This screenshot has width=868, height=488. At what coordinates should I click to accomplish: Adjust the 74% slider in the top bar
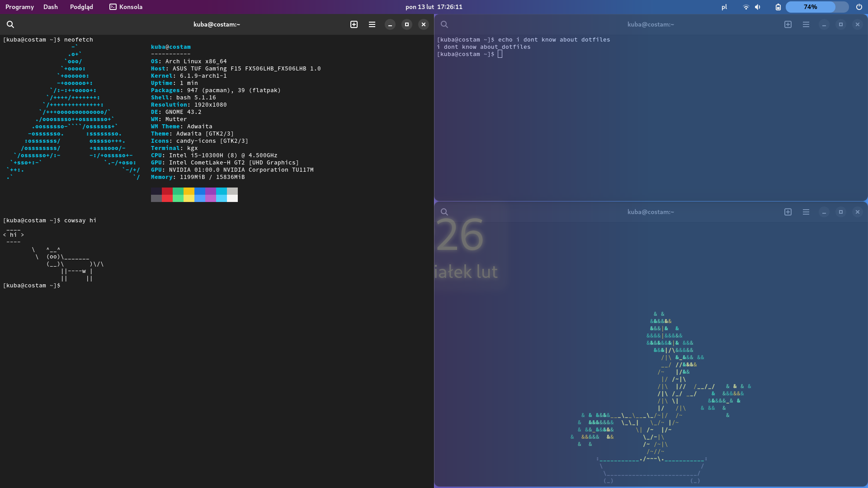point(811,7)
